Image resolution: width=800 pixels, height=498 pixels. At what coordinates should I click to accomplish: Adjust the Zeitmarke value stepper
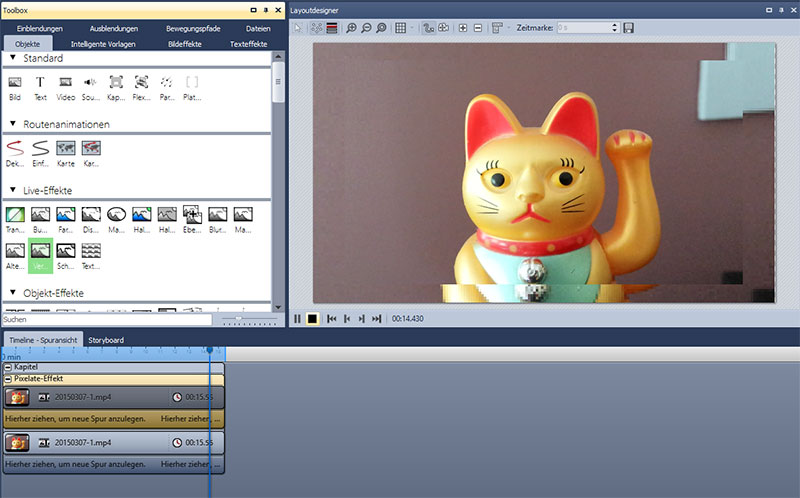coord(615,28)
